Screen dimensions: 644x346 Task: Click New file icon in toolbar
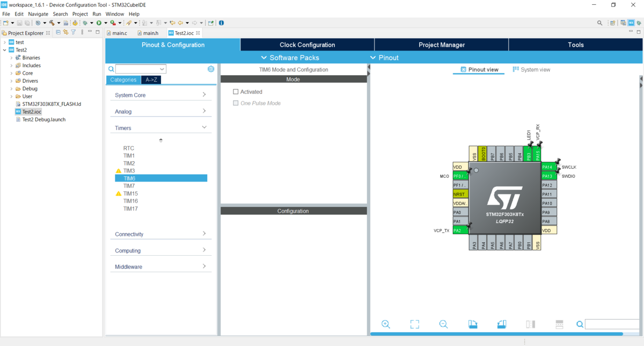[5, 23]
